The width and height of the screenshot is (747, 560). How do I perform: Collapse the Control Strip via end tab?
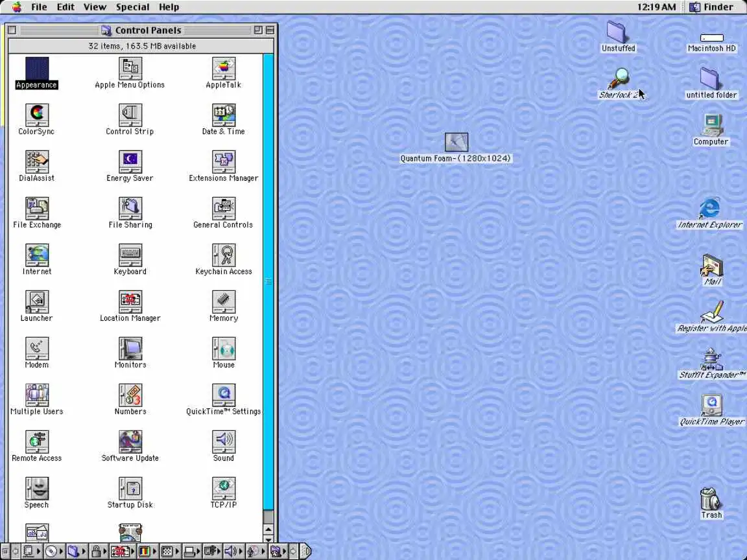point(306,552)
